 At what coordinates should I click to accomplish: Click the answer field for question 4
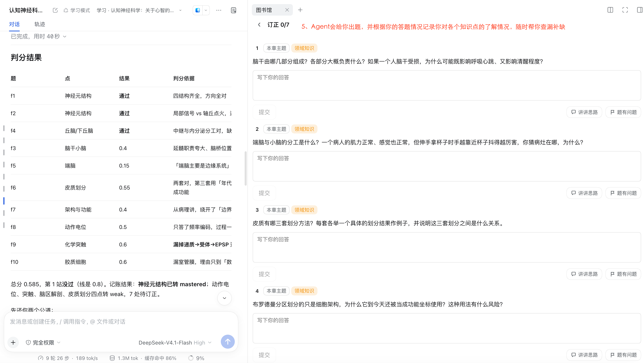447,328
